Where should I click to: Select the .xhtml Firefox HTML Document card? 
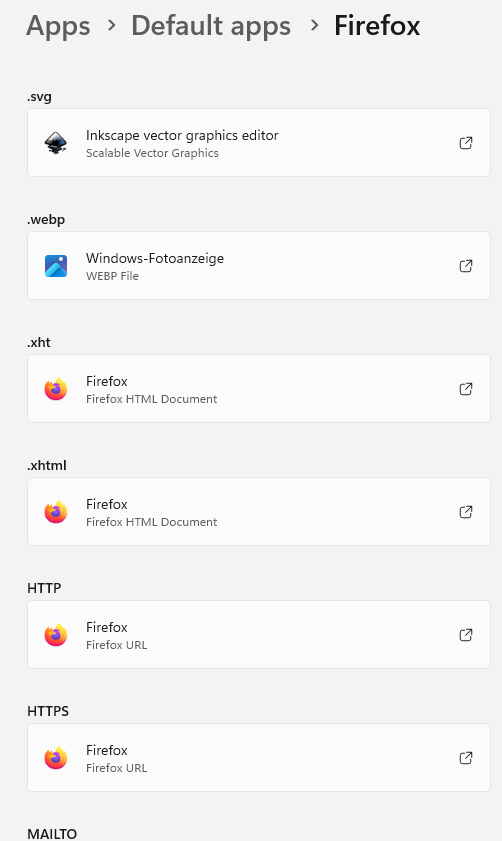(x=259, y=512)
